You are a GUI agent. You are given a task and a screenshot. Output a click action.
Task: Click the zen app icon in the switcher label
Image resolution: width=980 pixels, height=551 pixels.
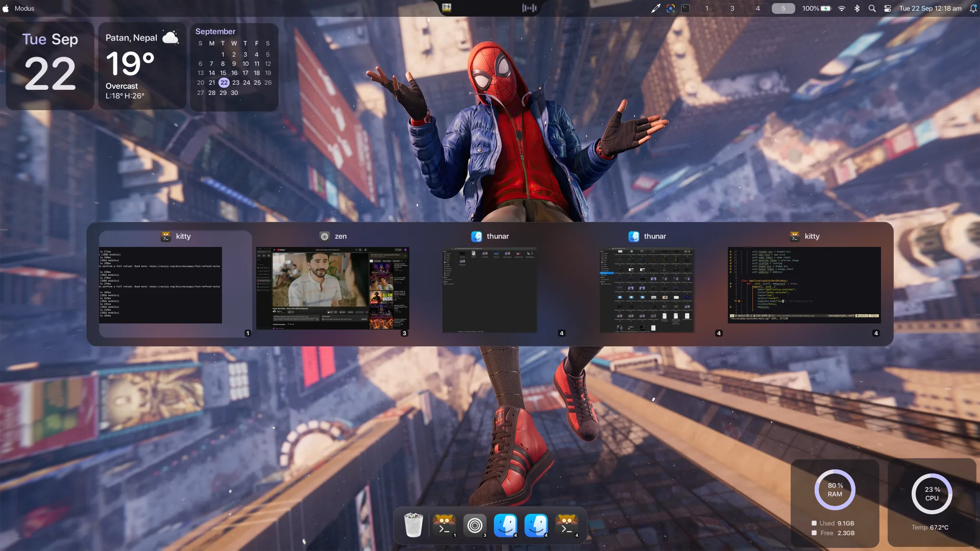[x=325, y=236]
